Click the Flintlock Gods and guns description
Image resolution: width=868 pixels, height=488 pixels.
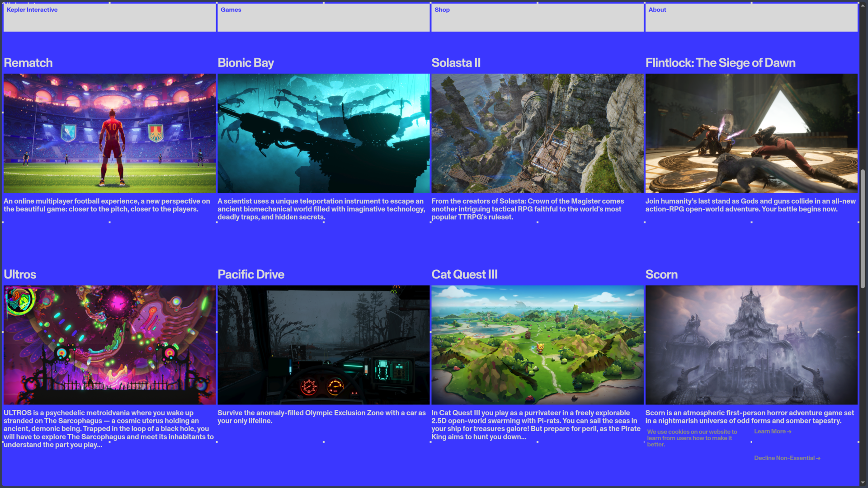click(750, 205)
